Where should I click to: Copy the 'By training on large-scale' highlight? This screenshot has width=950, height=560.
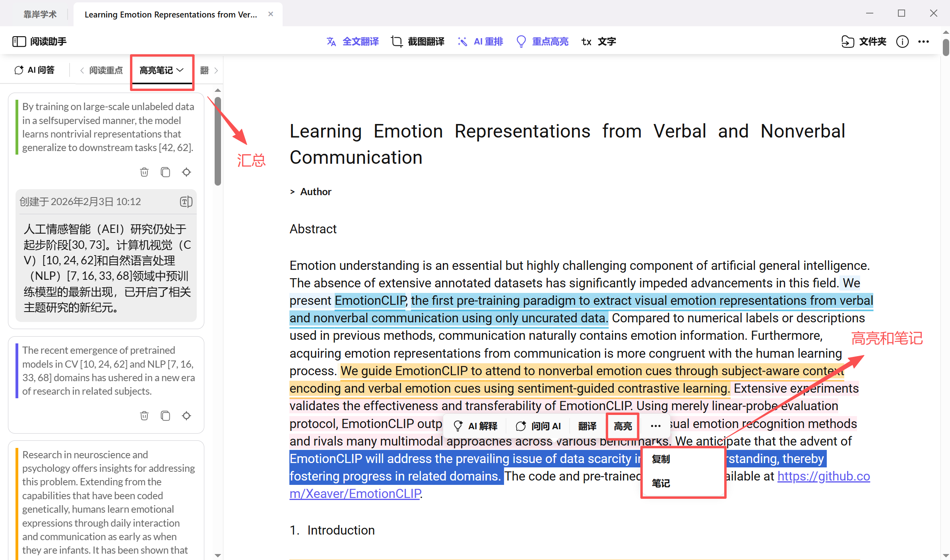(165, 172)
